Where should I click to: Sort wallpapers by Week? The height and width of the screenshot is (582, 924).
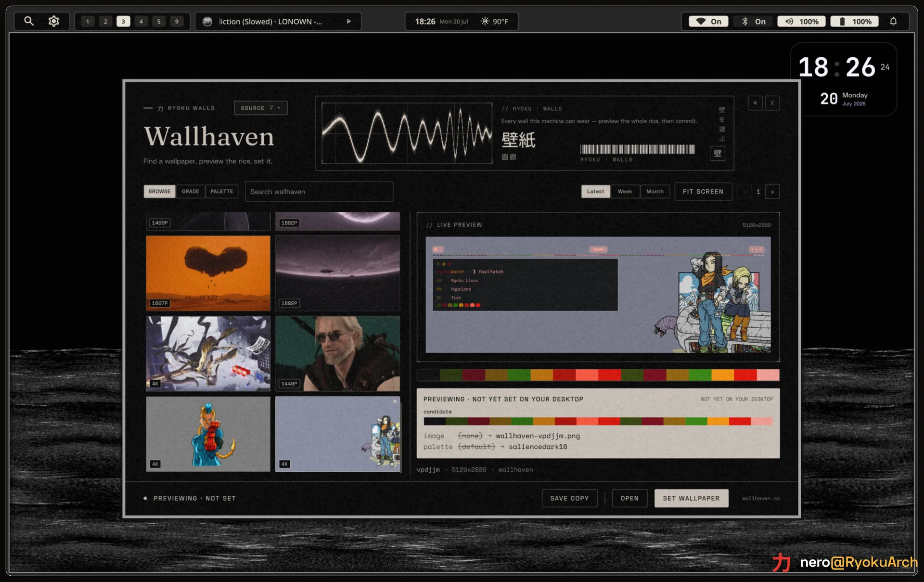625,192
